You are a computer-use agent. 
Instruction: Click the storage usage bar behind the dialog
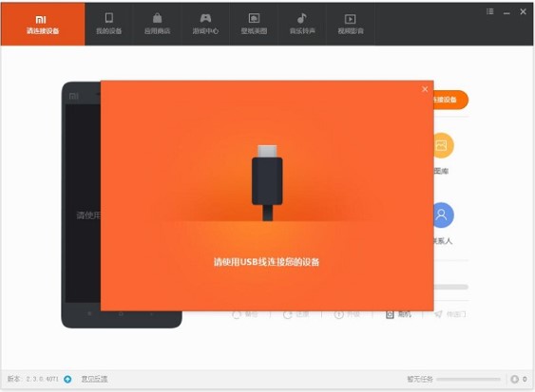pyautogui.click(x=451, y=287)
